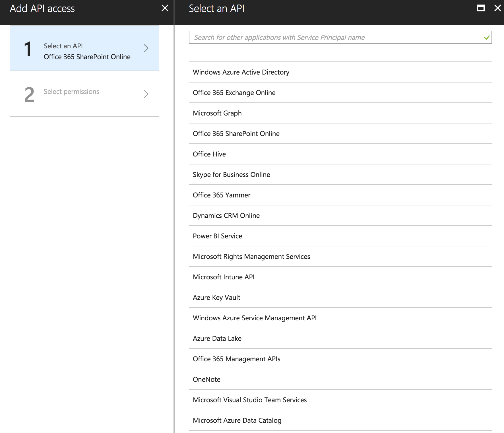
Task: Click the green checkmark in search box
Action: click(x=487, y=38)
